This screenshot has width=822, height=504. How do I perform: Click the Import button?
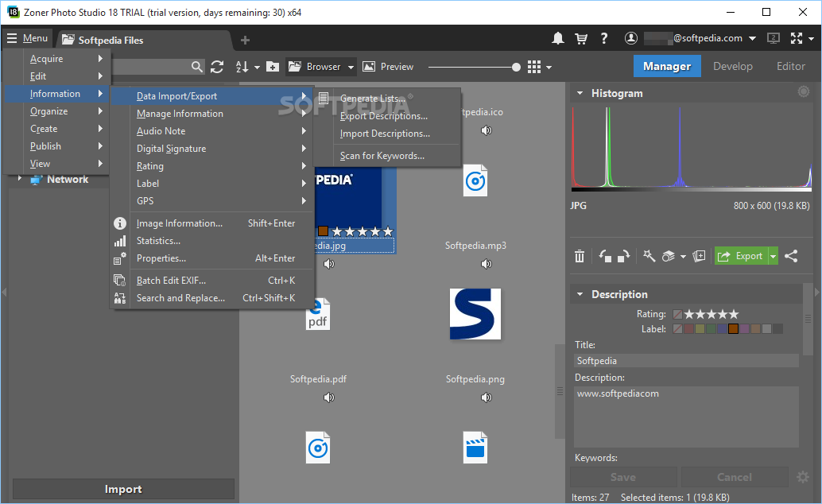123,489
